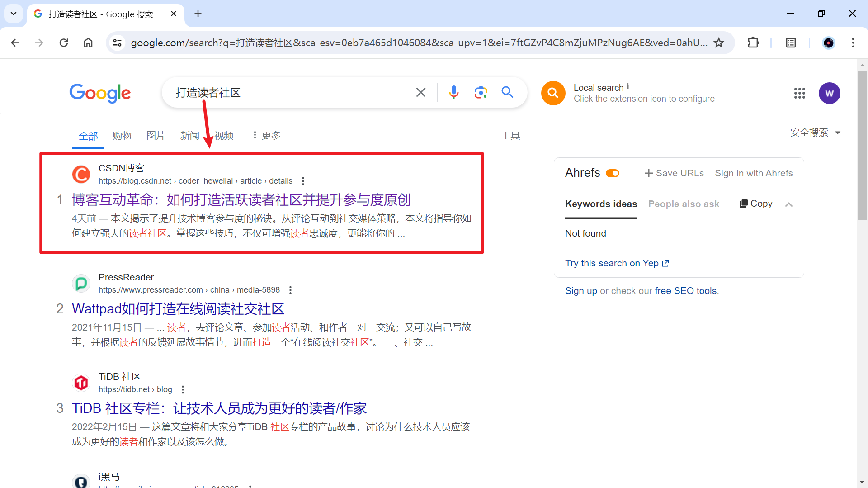Open the Chrome three-dot menu

pos(853,43)
